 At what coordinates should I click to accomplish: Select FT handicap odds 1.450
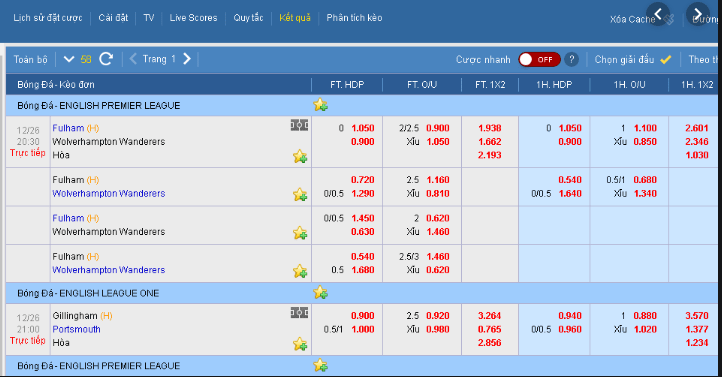363,218
